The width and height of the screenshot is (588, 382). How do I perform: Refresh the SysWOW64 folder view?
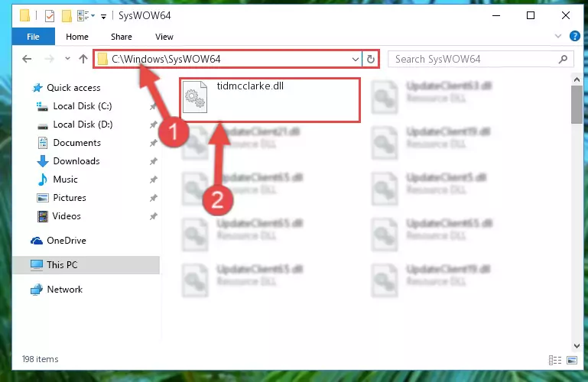pyautogui.click(x=371, y=59)
